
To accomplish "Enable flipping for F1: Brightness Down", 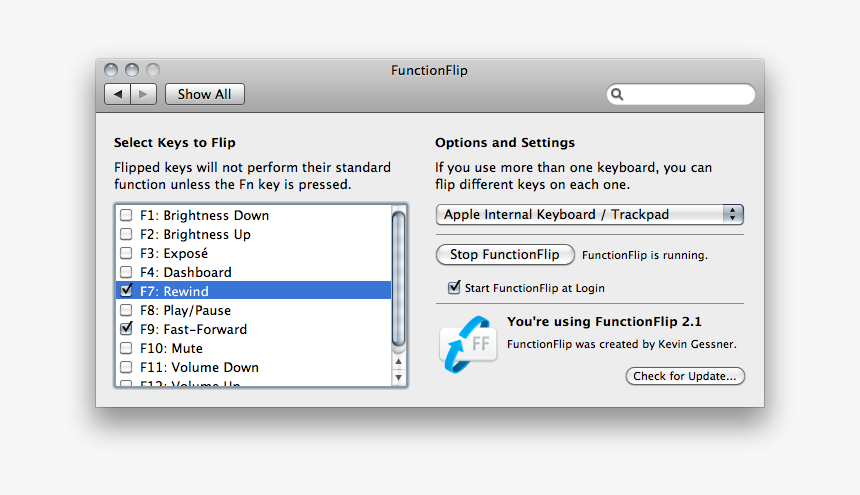I will click(126, 215).
